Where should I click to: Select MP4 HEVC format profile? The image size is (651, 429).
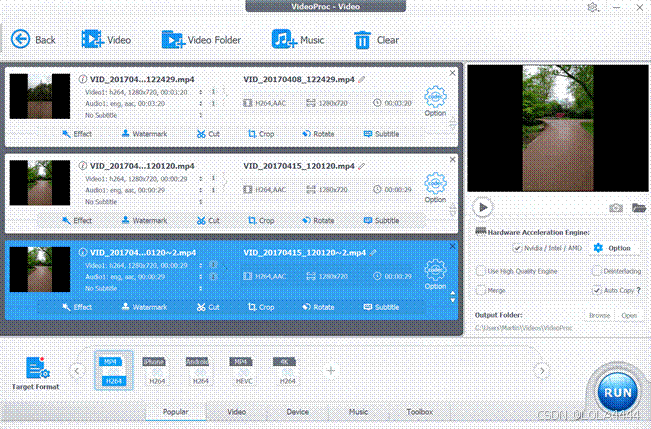[244, 370]
